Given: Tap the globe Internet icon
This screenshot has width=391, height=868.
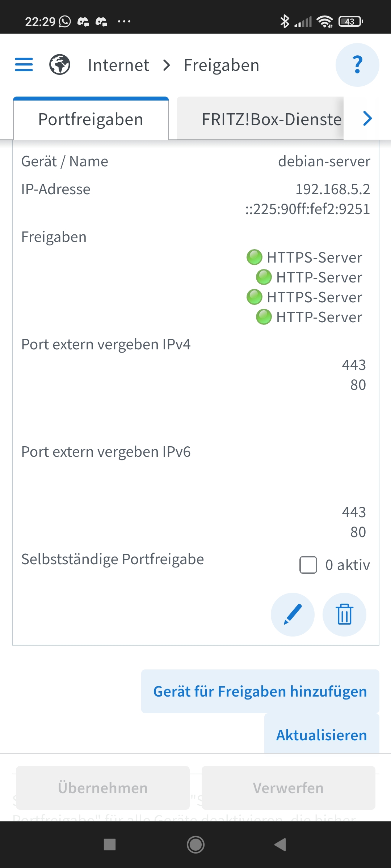Looking at the screenshot, I should [60, 65].
